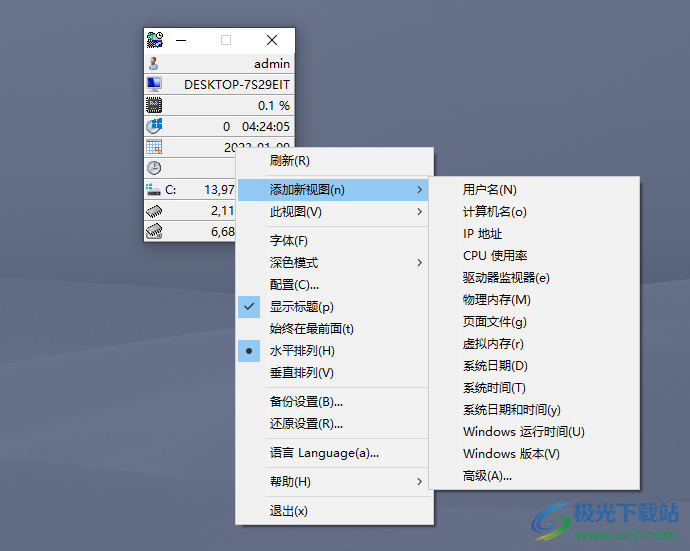This screenshot has height=551, width=690.
Task: Choose 还原设置(R)... menu entry
Action: [x=334, y=424]
